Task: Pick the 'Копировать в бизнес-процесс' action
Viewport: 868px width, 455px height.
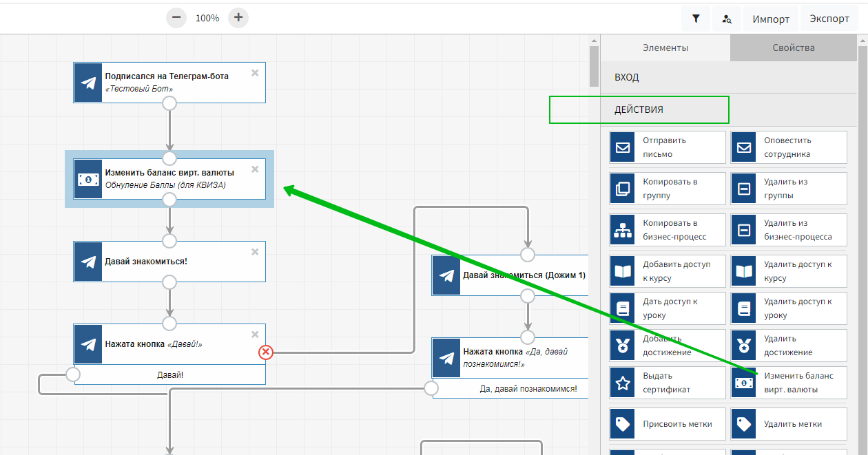Action: click(x=667, y=230)
